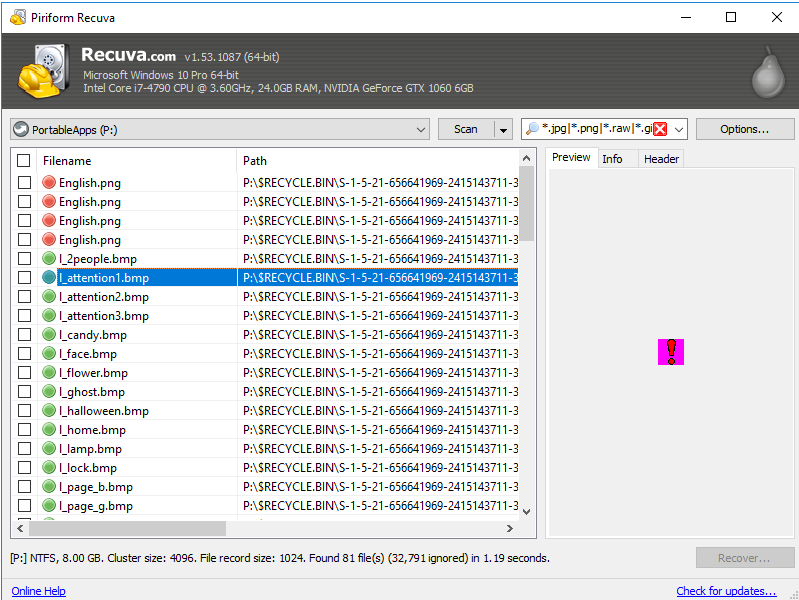Open the PortableApps (P:) drive dropdown
This screenshot has width=799, height=600.
point(421,129)
